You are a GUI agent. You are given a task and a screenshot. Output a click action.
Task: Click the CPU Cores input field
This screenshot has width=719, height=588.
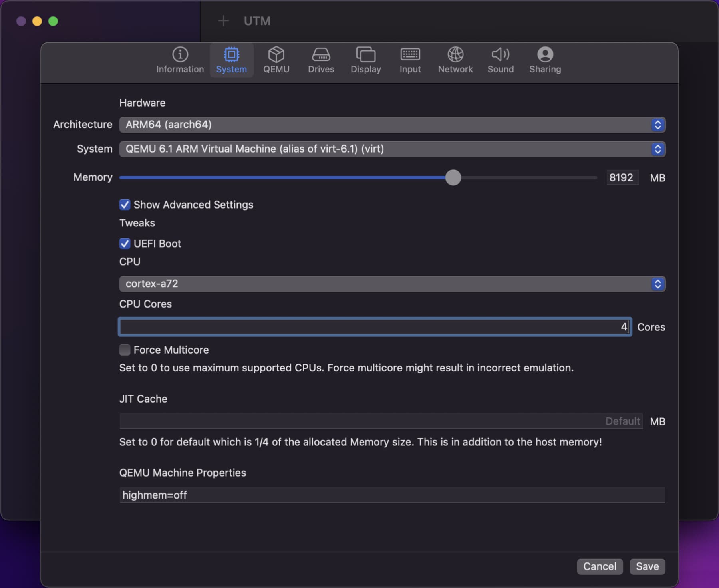pos(375,327)
